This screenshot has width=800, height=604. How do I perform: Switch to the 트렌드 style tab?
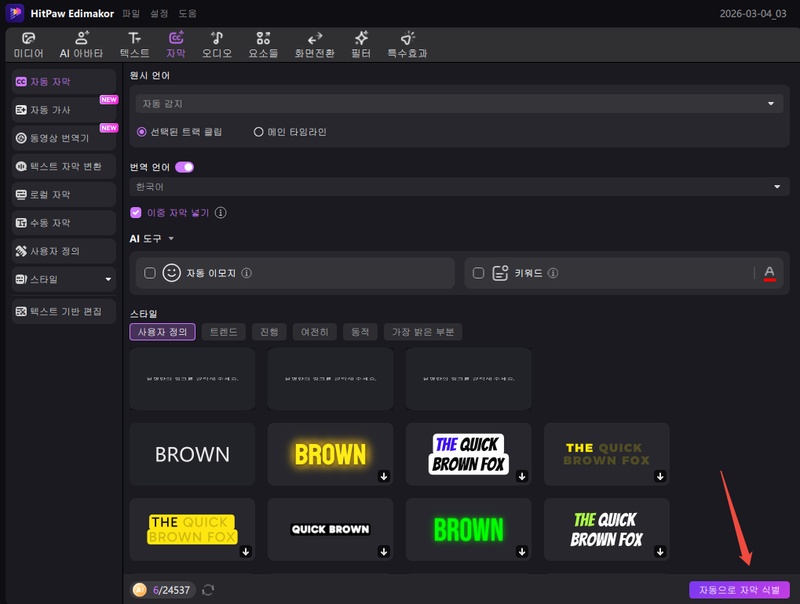223,332
